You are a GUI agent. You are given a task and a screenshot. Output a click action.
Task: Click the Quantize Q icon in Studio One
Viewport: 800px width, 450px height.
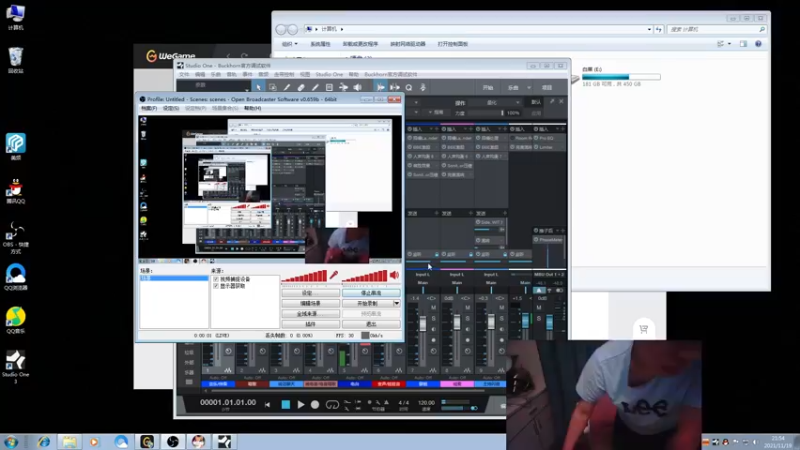click(x=409, y=87)
